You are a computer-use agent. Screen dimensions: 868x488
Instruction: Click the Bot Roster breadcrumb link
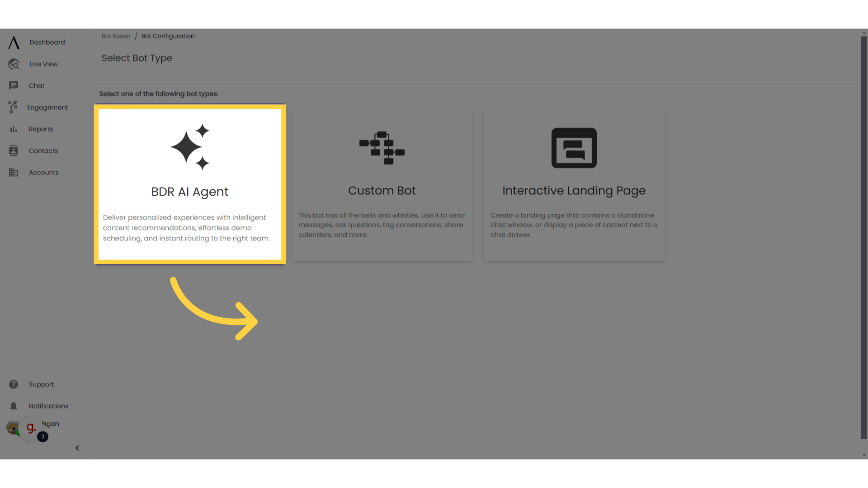click(116, 36)
